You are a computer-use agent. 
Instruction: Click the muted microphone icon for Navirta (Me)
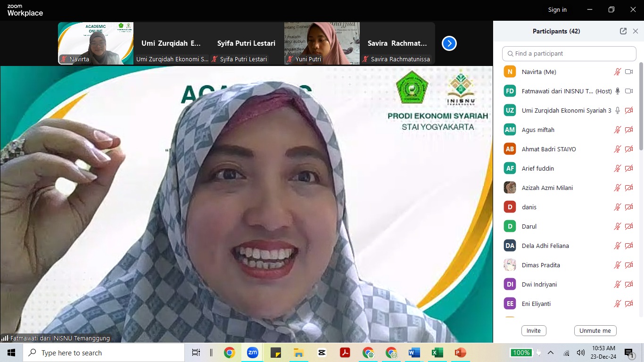(617, 72)
